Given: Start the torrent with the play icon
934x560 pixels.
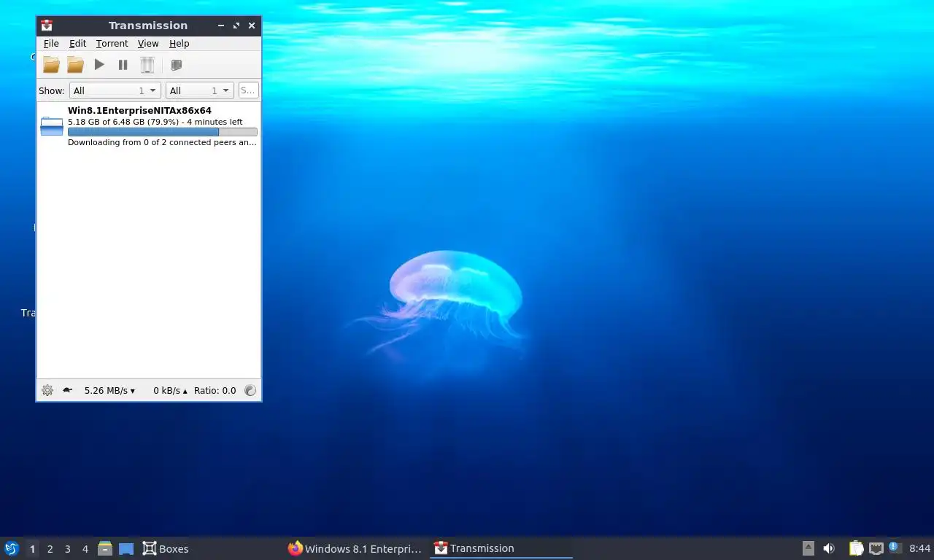Looking at the screenshot, I should (x=99, y=65).
